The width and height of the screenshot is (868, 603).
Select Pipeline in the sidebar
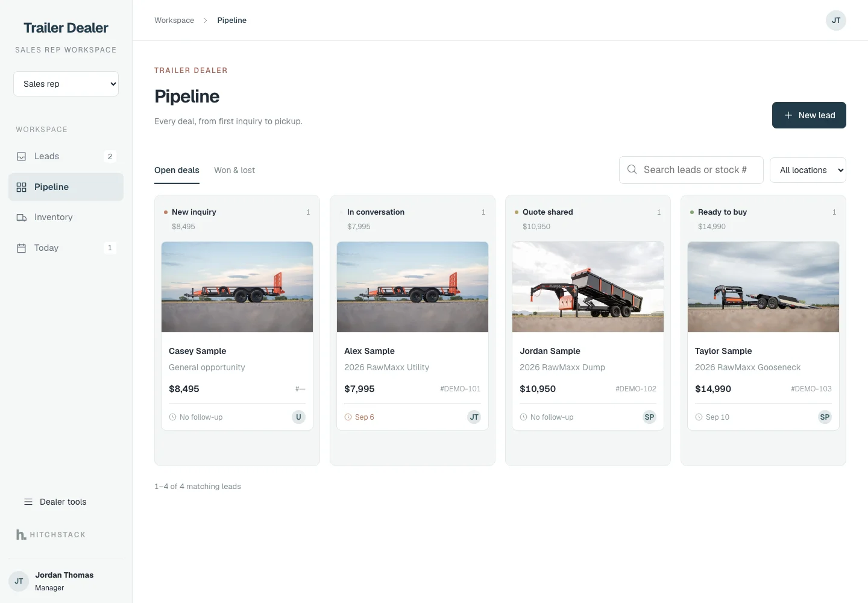(x=66, y=187)
